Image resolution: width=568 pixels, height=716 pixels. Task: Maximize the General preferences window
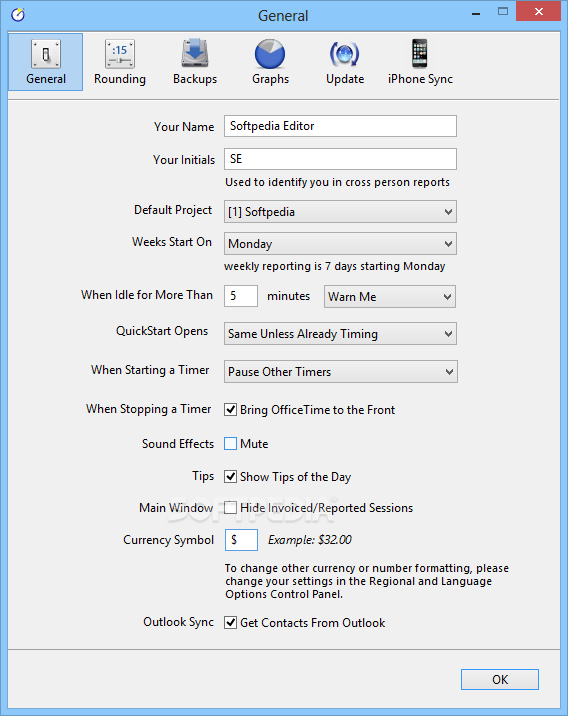click(503, 12)
